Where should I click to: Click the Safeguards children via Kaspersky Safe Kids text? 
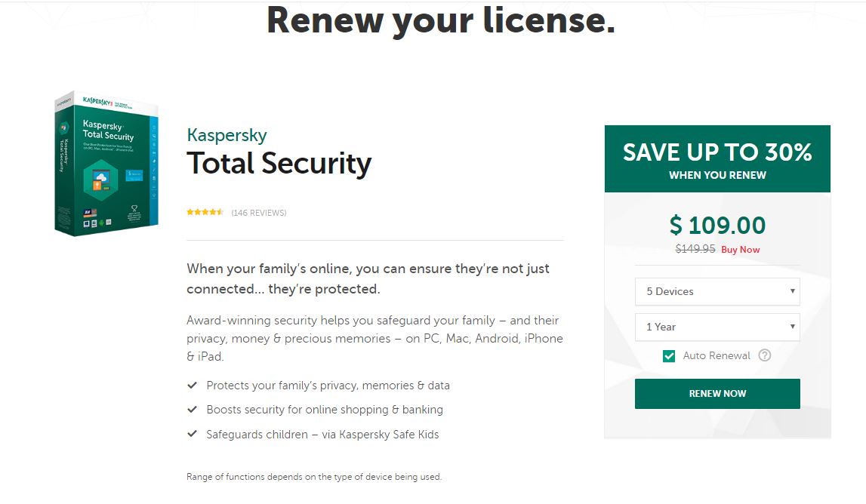click(x=322, y=435)
